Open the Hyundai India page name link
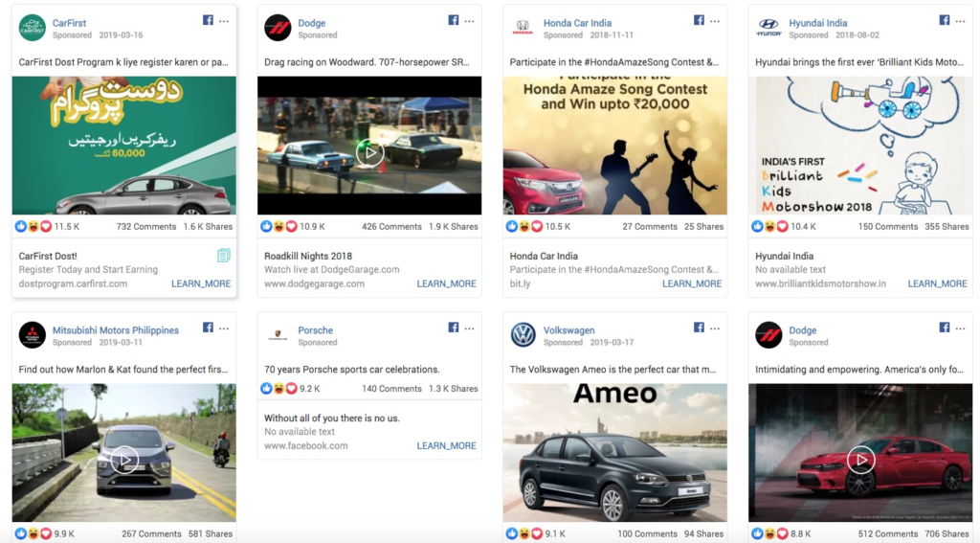This screenshot has height=543, width=980. tap(818, 23)
